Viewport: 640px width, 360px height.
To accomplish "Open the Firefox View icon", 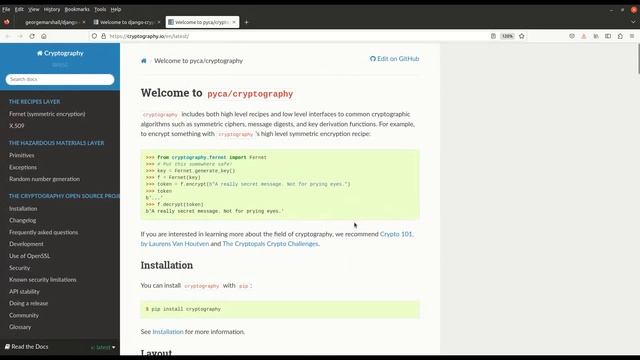I will click(7, 22).
